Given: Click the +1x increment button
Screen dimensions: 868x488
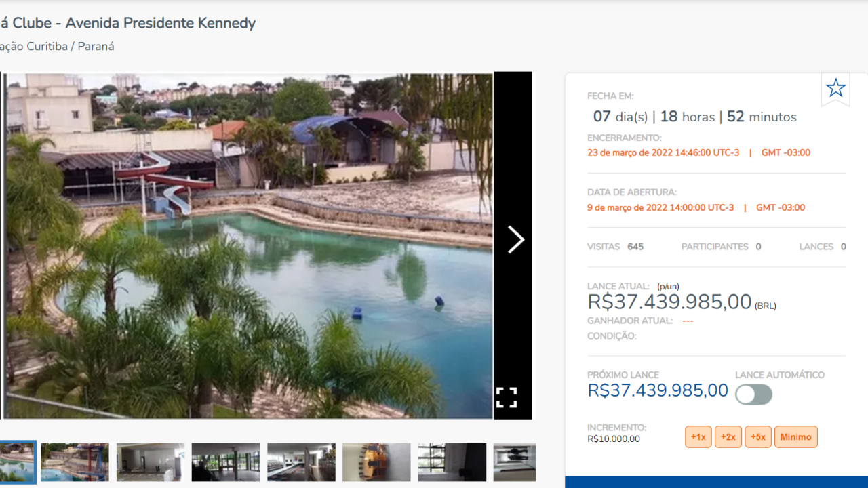Looking at the screenshot, I should [698, 437].
